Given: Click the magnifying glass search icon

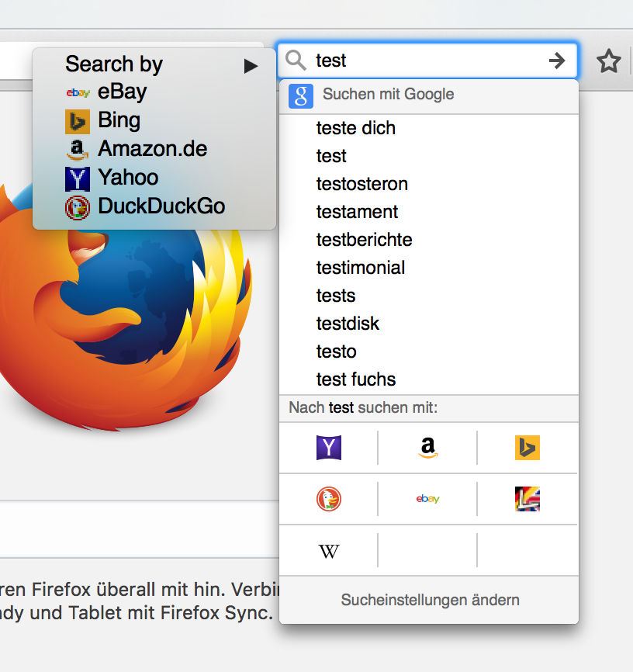Looking at the screenshot, I should (296, 60).
